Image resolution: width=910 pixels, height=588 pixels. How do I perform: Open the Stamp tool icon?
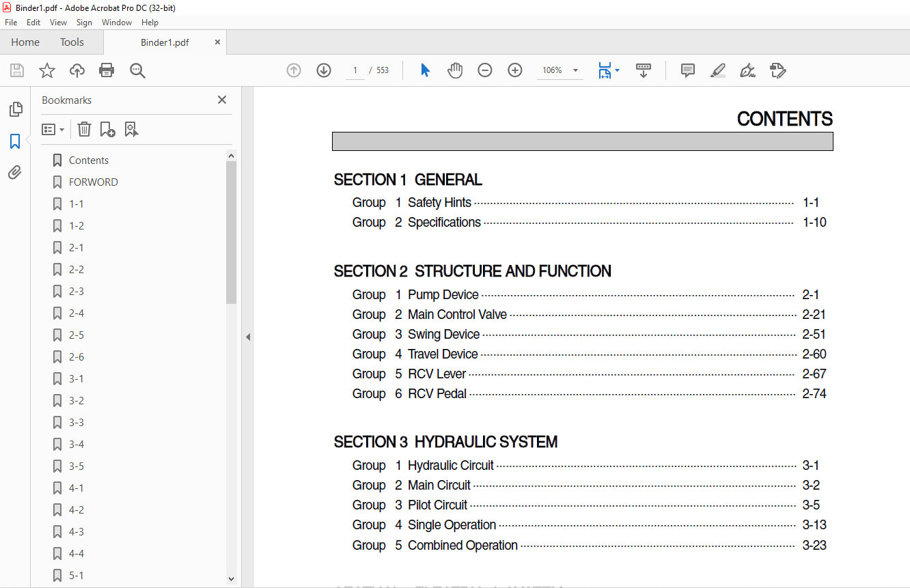point(777,70)
